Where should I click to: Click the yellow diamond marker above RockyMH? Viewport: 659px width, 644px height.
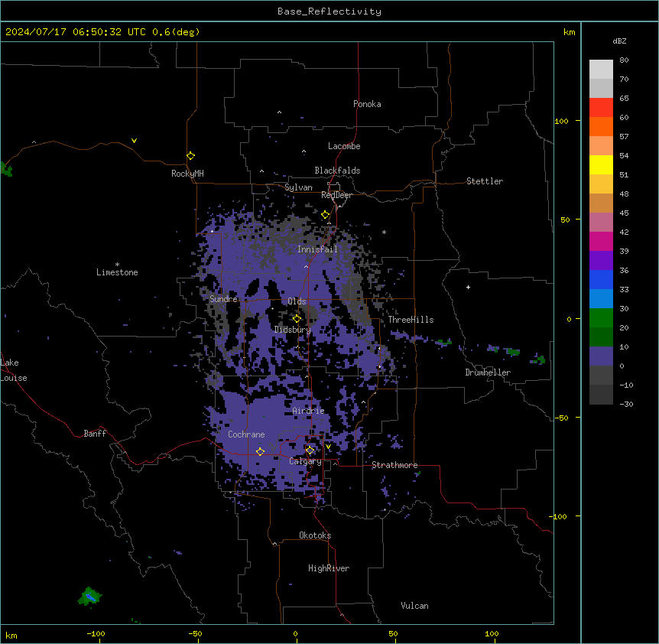[x=191, y=156]
